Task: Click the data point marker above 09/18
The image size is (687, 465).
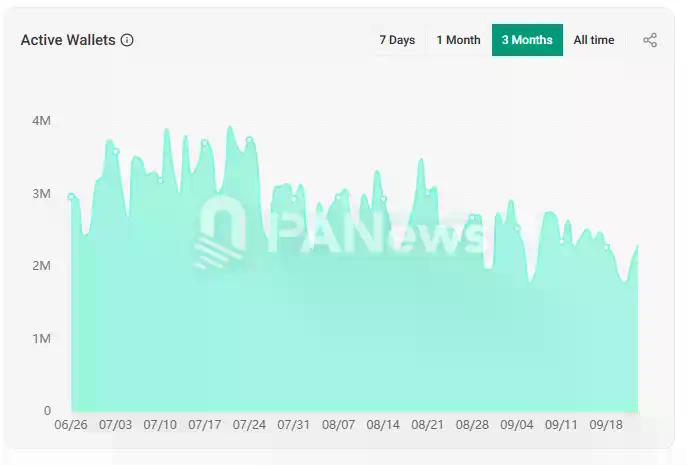Action: pos(606,247)
